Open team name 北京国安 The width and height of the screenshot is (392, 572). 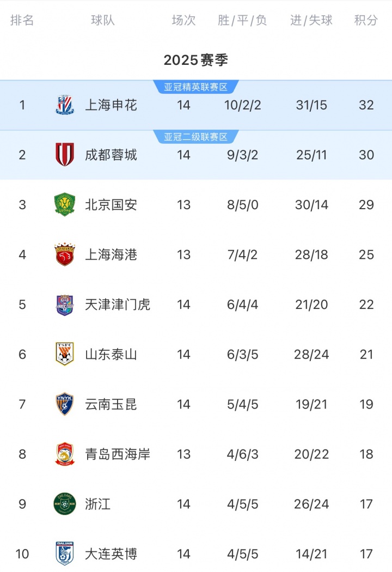click(111, 205)
